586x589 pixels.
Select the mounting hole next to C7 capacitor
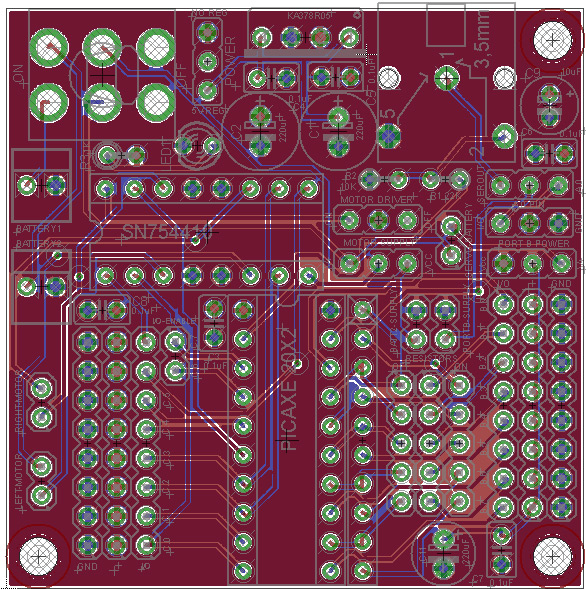(552, 556)
